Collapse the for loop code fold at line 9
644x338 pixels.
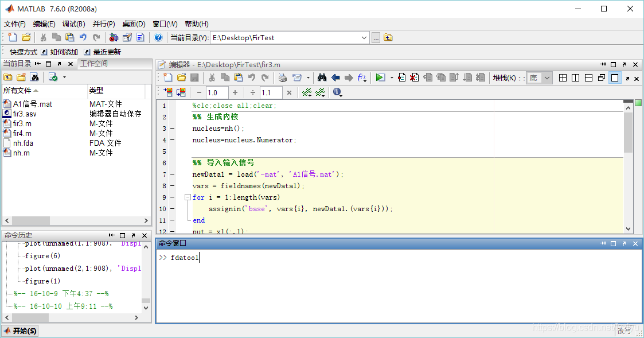coord(188,197)
